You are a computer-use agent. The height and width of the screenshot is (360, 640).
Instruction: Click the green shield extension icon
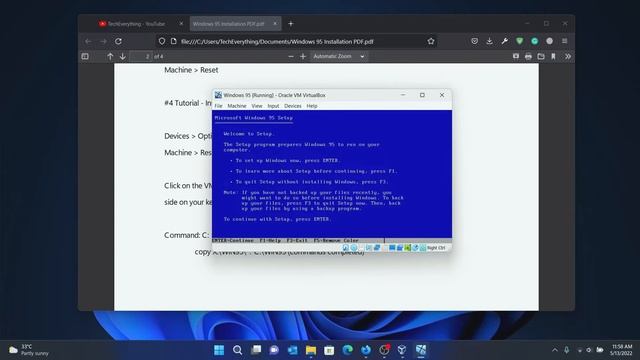tap(520, 41)
